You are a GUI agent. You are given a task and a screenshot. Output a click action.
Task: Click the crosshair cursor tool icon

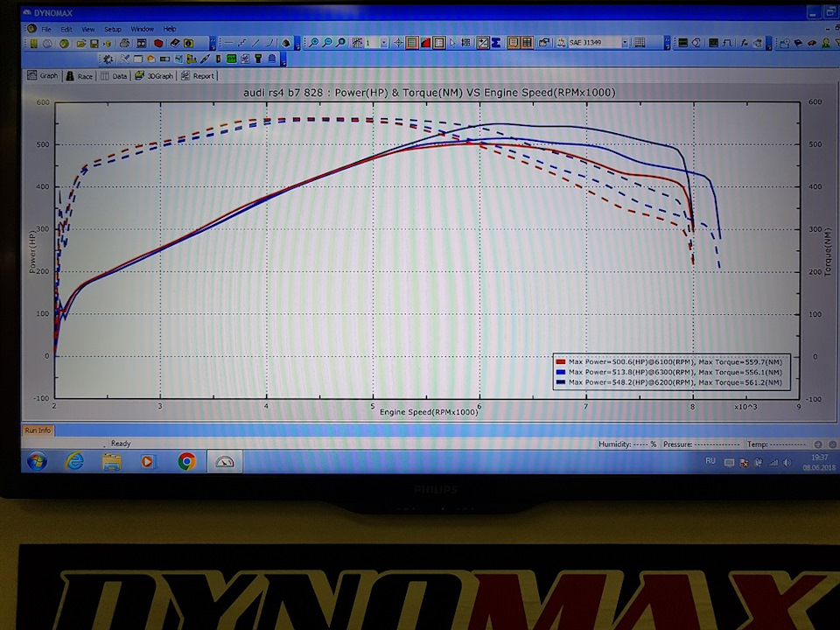(398, 42)
